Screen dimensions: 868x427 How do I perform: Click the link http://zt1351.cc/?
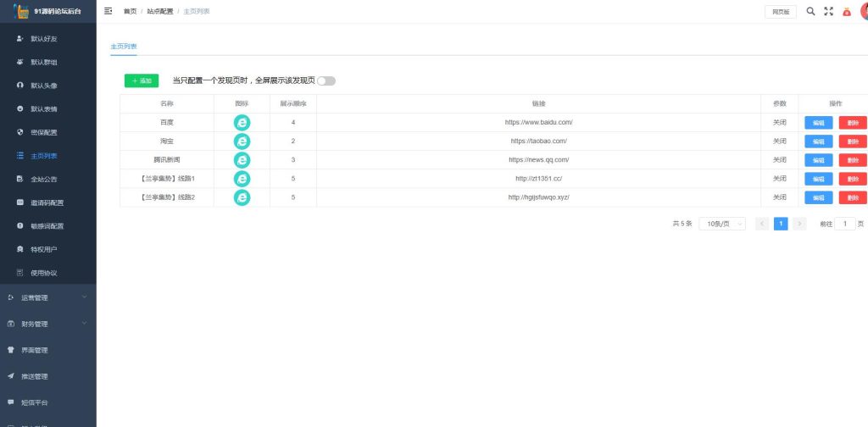point(538,179)
